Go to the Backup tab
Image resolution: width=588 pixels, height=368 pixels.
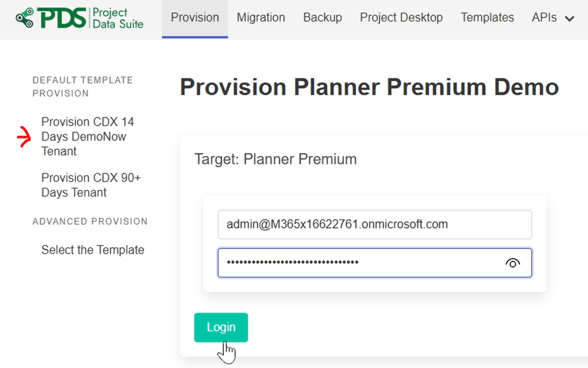(323, 18)
